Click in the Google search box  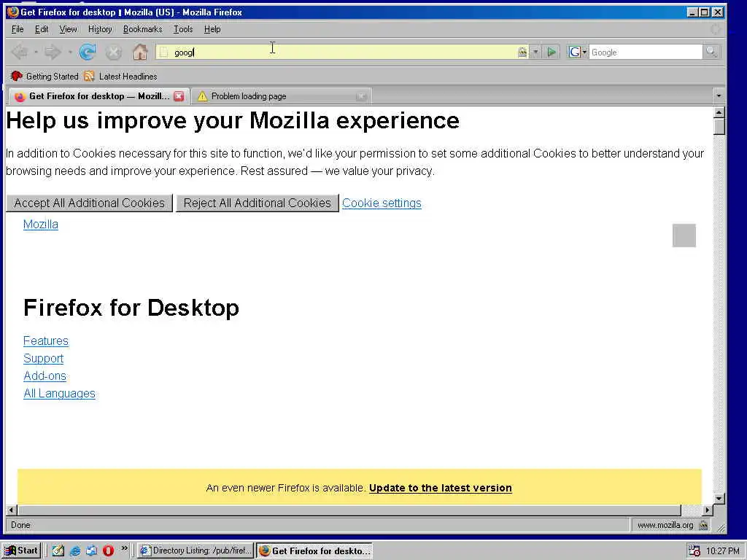click(x=646, y=52)
